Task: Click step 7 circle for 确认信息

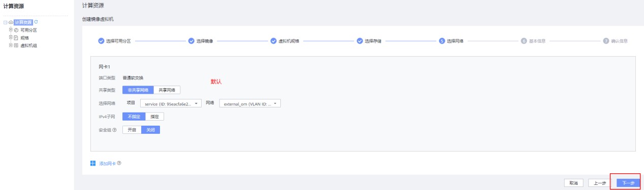Action: tap(606, 41)
